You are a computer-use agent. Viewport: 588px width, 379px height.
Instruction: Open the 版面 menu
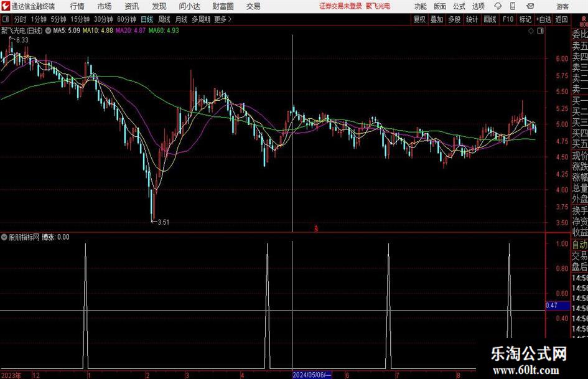pos(440,6)
